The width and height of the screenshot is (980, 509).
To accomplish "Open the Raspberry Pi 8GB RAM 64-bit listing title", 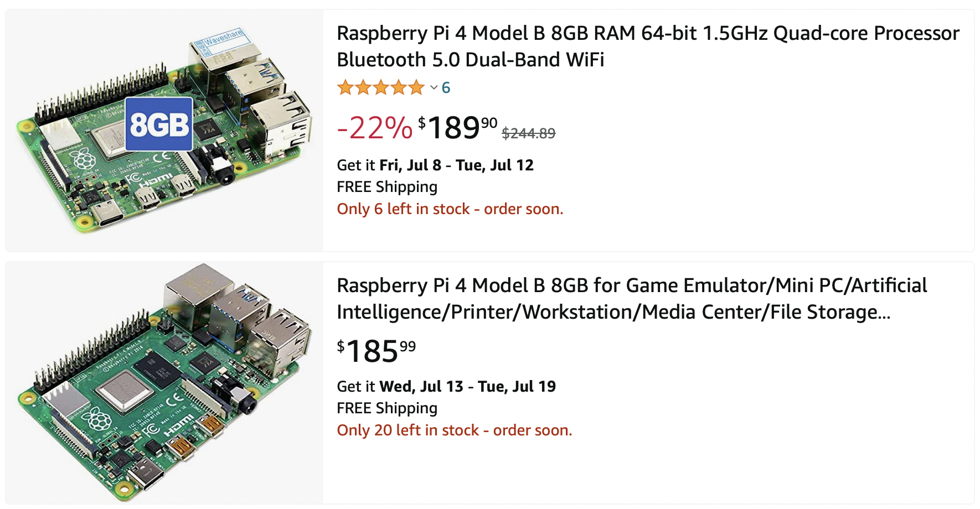I will tap(648, 46).
